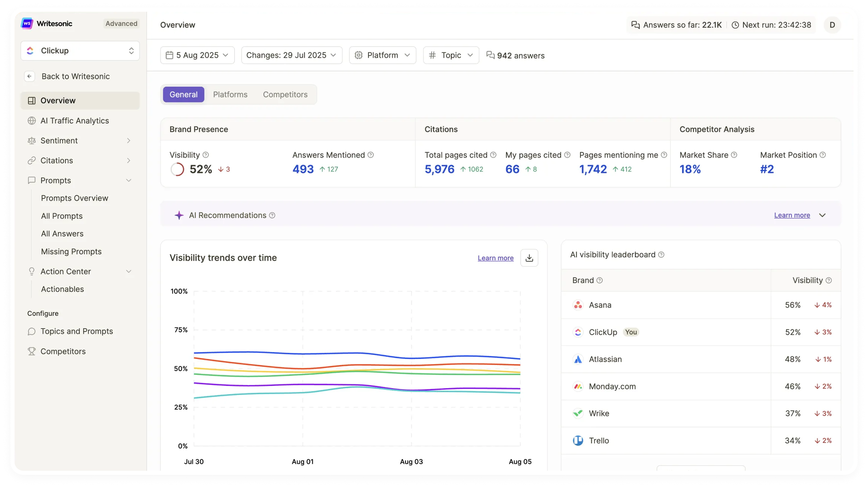The width and height of the screenshot is (868, 488).
Task: Click the Trello brand logo
Action: (x=578, y=440)
